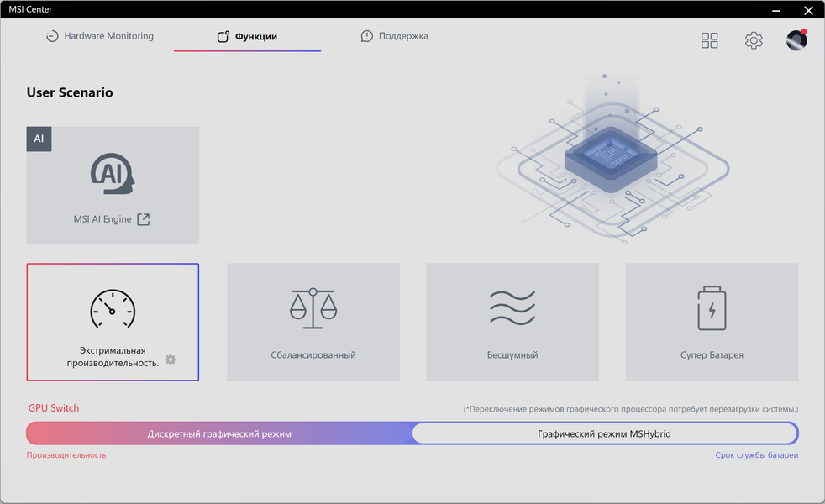Open Экстримальная производительность settings gear
Image resolution: width=825 pixels, height=504 pixels.
[171, 360]
